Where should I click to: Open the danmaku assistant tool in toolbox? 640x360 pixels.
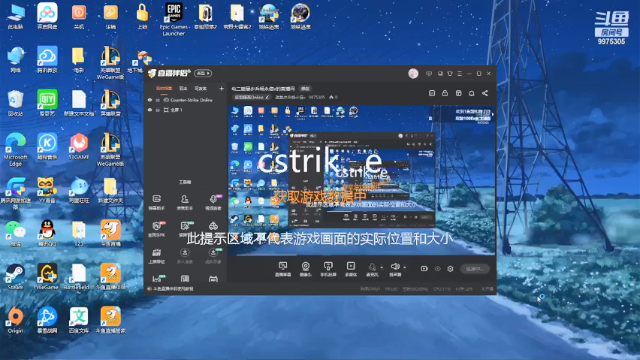coord(157,202)
